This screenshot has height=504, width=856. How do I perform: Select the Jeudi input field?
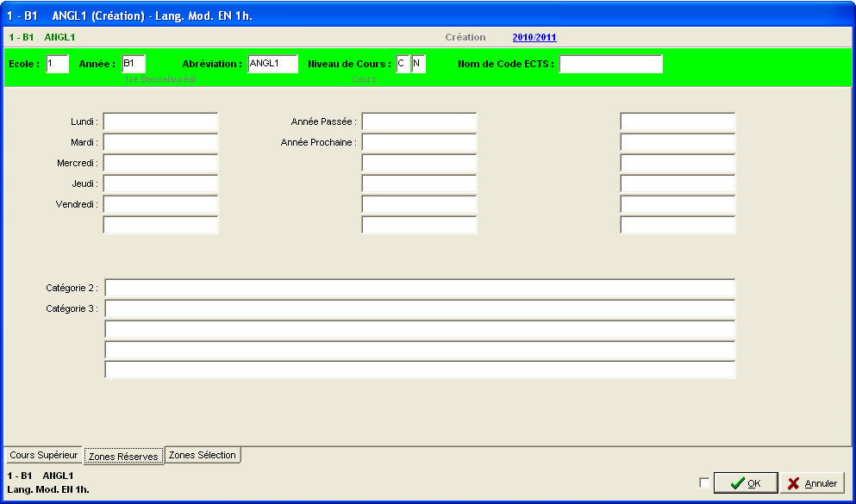point(160,184)
